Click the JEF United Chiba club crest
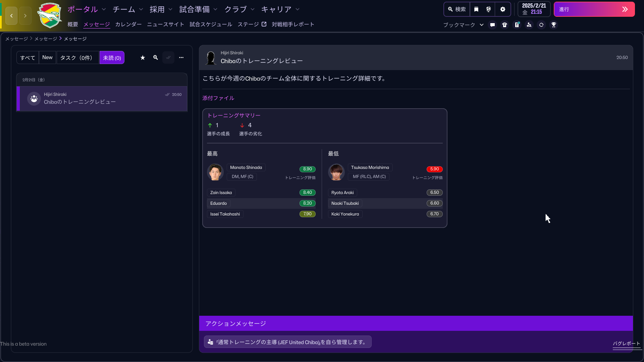The height and width of the screenshot is (362, 644). coord(50,15)
